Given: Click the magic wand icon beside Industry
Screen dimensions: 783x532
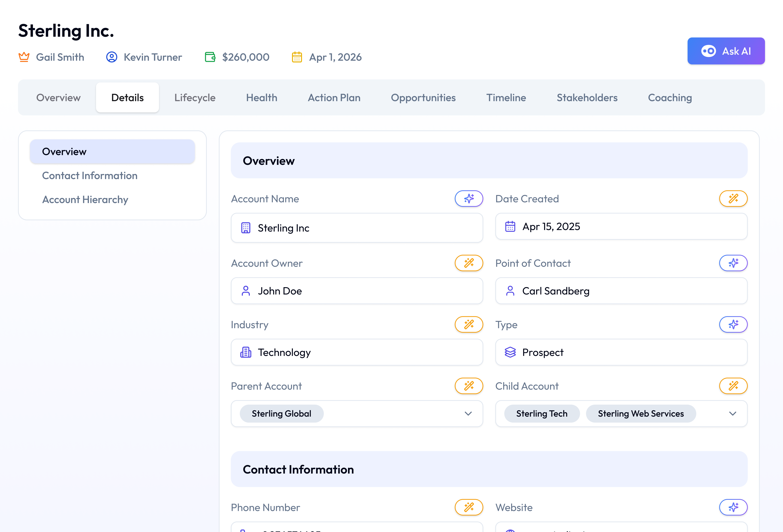Looking at the screenshot, I should (469, 325).
